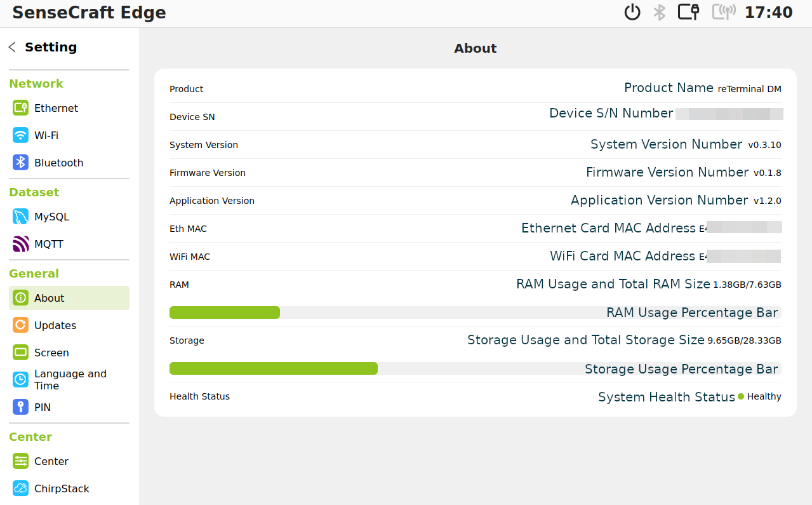Open the Updates icon in the sidebar

click(x=21, y=325)
